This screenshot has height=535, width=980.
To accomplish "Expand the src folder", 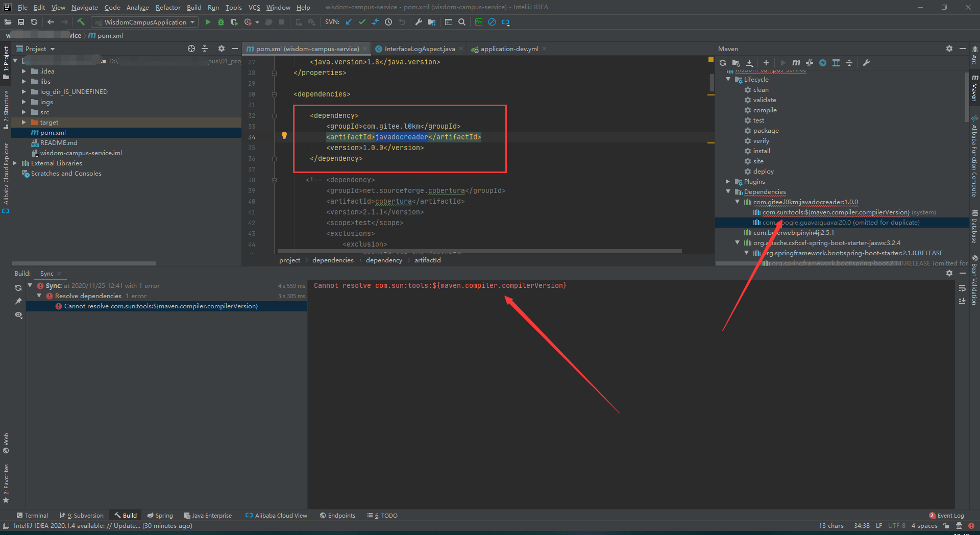I will click(x=23, y=112).
